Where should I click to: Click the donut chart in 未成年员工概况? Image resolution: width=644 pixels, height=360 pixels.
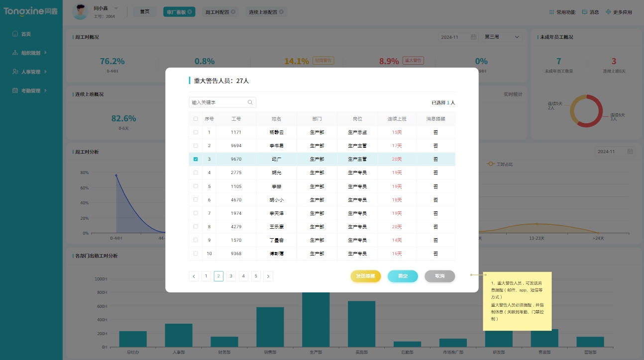pos(586,110)
